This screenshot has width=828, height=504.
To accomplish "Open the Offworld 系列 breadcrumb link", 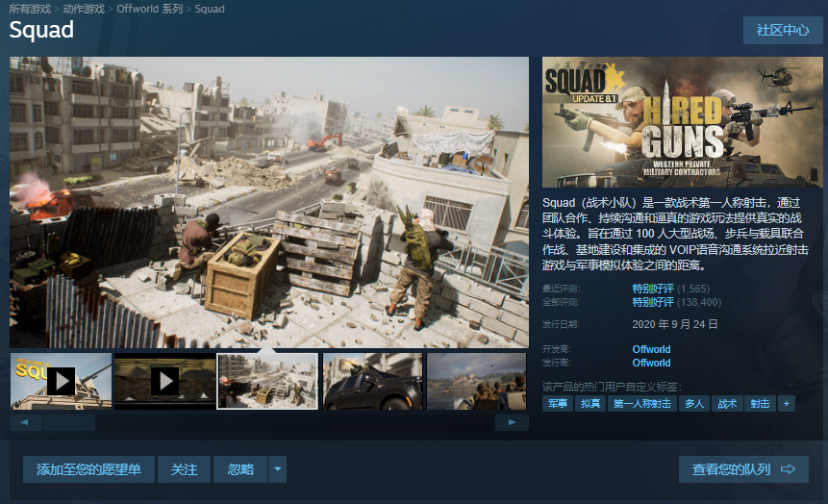I will [149, 9].
